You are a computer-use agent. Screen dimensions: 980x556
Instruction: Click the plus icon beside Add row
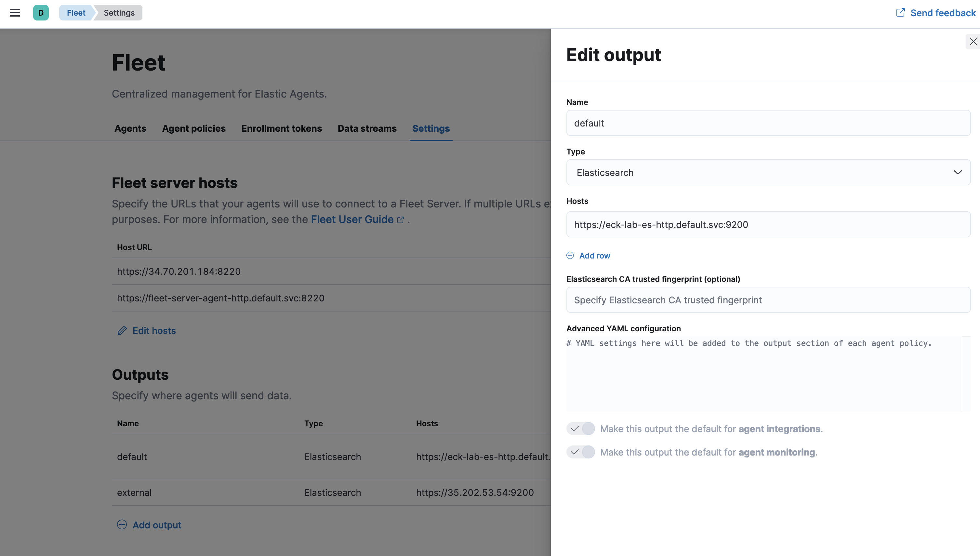(570, 256)
